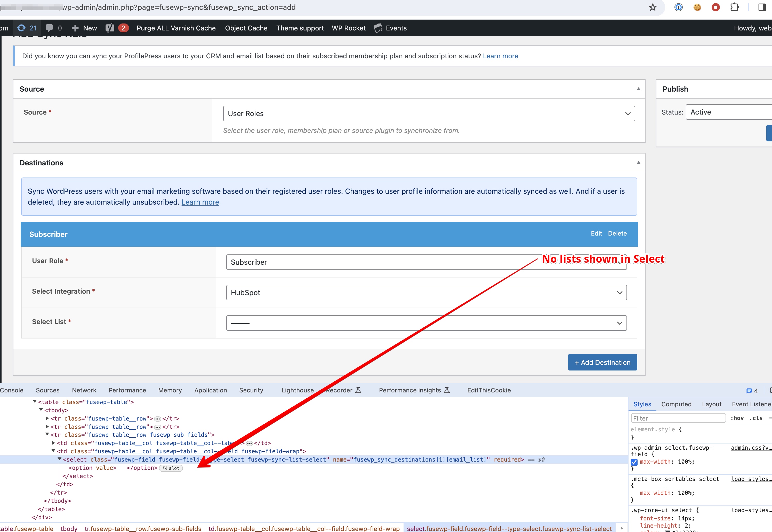This screenshot has height=532, width=772.
Task: Collapse the Destinations panel arrow
Action: [x=638, y=163]
